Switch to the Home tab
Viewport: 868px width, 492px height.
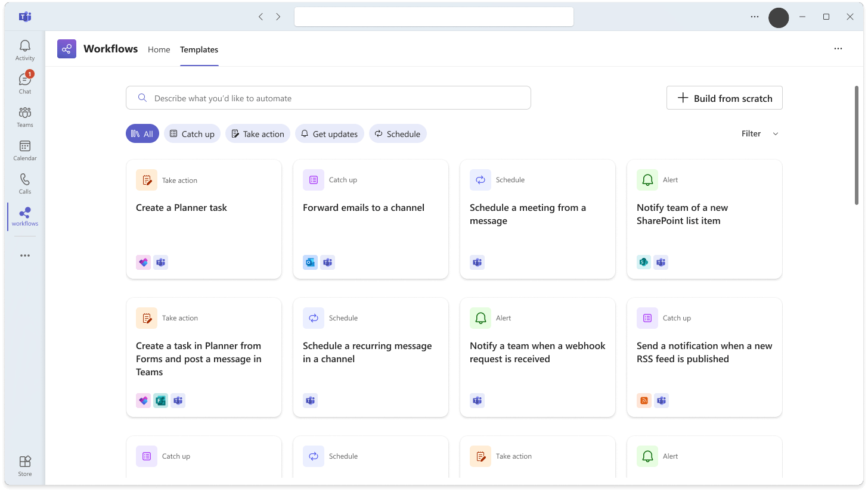click(159, 49)
